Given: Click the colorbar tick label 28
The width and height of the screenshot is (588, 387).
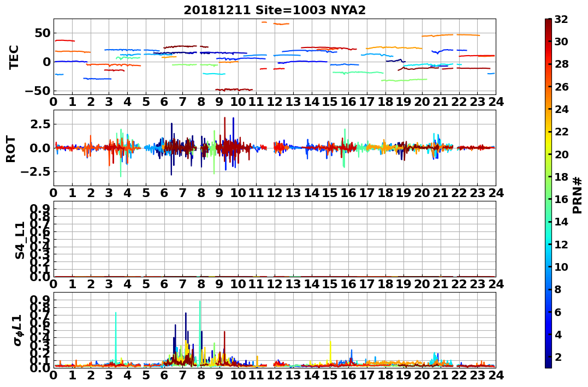Looking at the screenshot, I should 561,64.
